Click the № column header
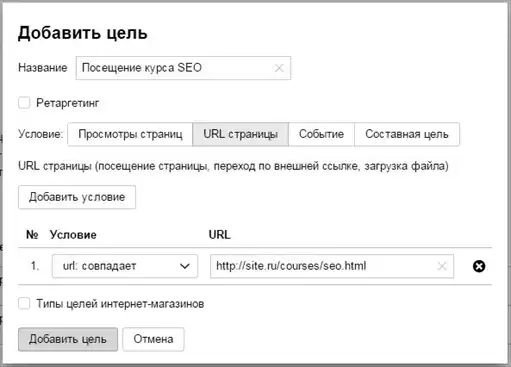The image size is (511, 367). (32, 235)
